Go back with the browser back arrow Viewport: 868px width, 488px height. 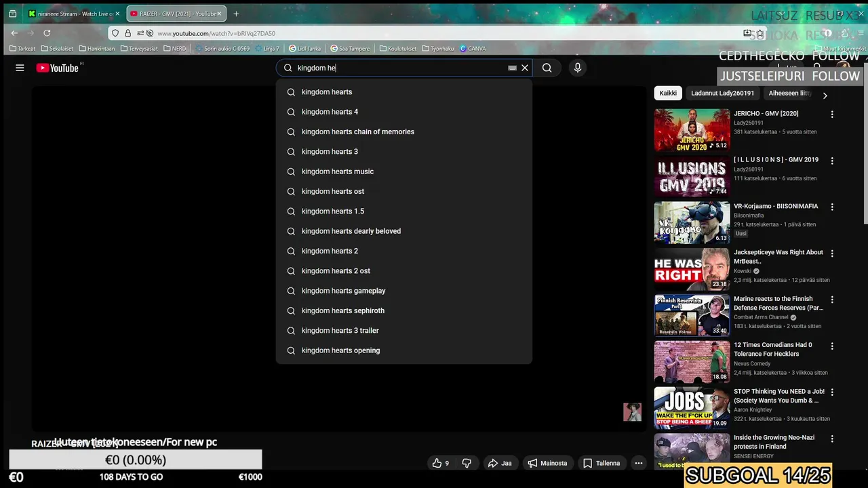[x=14, y=33]
